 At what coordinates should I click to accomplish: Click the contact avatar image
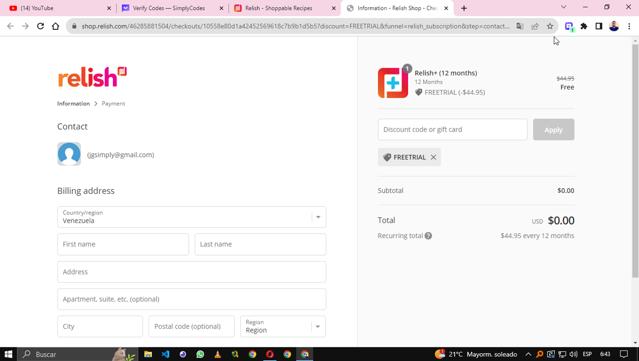(x=69, y=154)
